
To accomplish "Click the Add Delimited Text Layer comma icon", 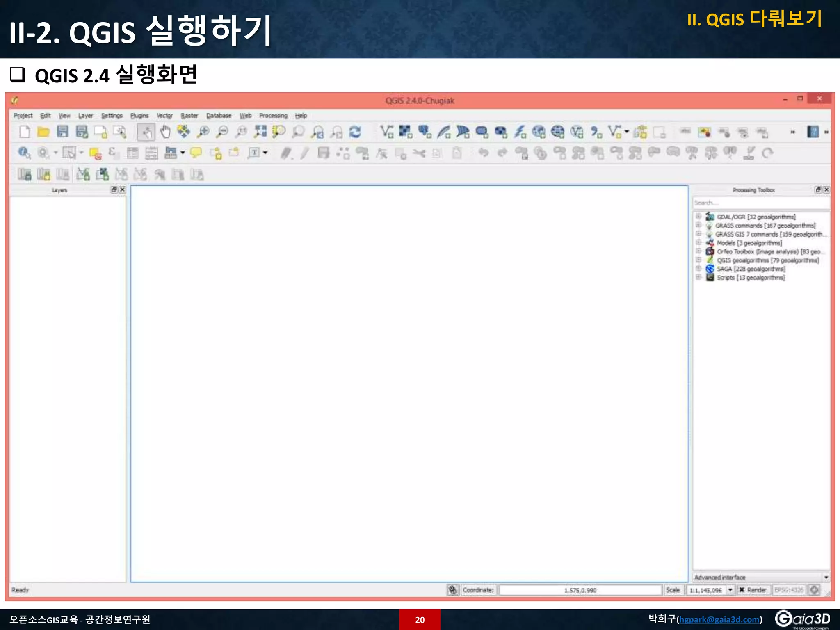I will [596, 132].
